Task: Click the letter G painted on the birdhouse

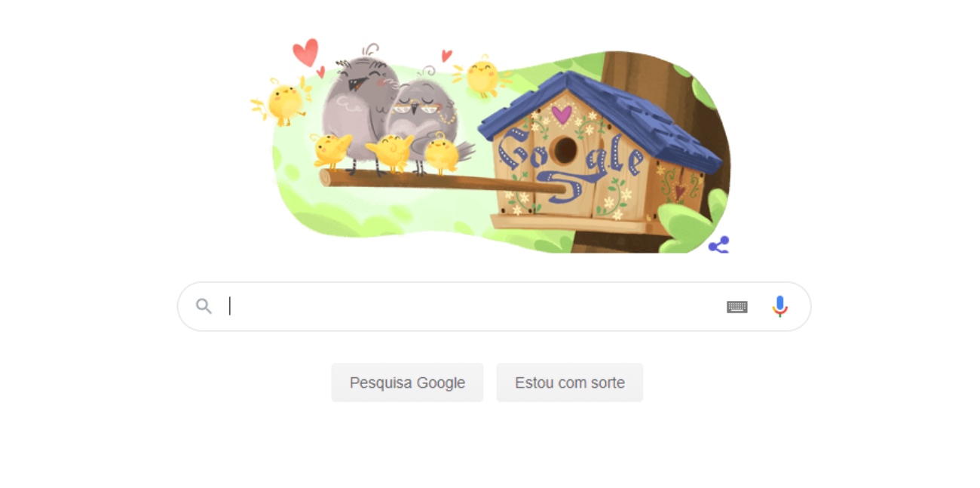Action: 515,149
